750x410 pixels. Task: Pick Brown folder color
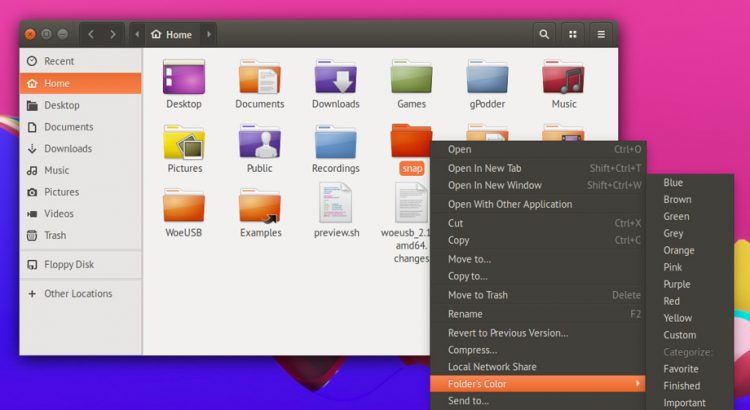tap(691, 199)
